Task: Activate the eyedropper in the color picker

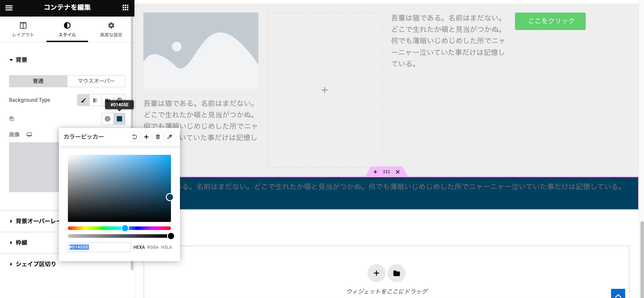Action: pos(169,137)
